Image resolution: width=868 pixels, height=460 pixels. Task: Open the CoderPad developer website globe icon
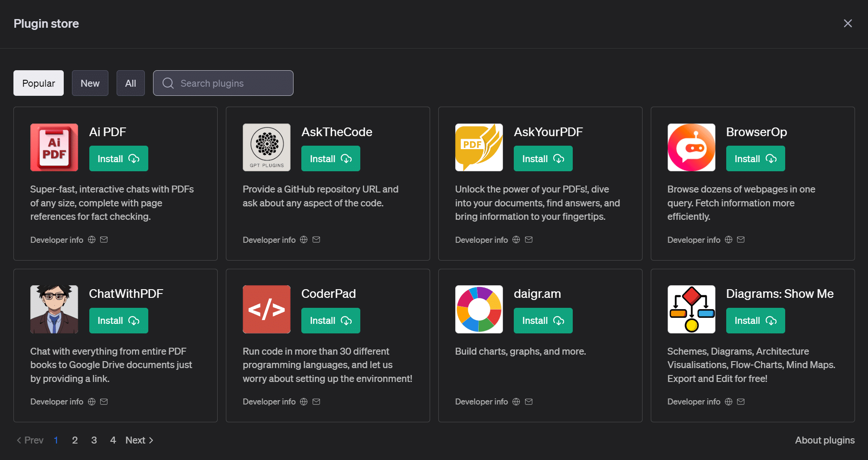point(304,401)
